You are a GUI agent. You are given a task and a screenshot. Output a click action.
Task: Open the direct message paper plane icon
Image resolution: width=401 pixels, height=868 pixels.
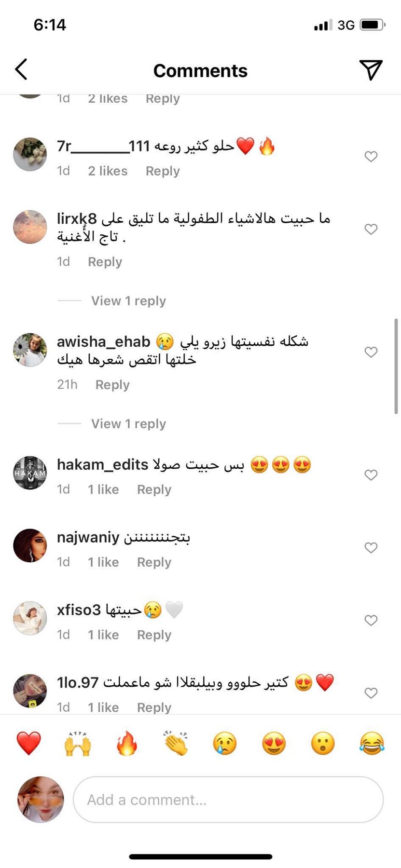point(371,70)
